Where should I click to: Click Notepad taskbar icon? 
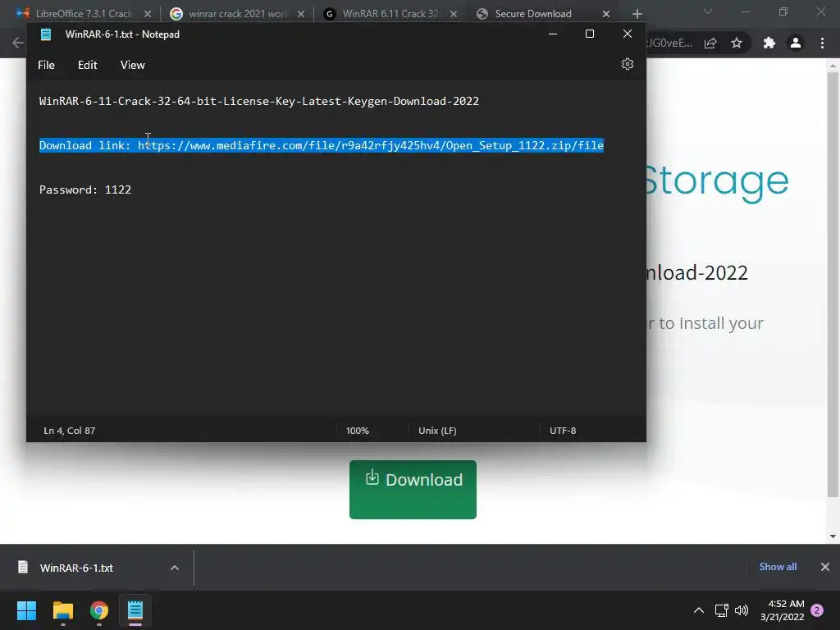pyautogui.click(x=135, y=610)
